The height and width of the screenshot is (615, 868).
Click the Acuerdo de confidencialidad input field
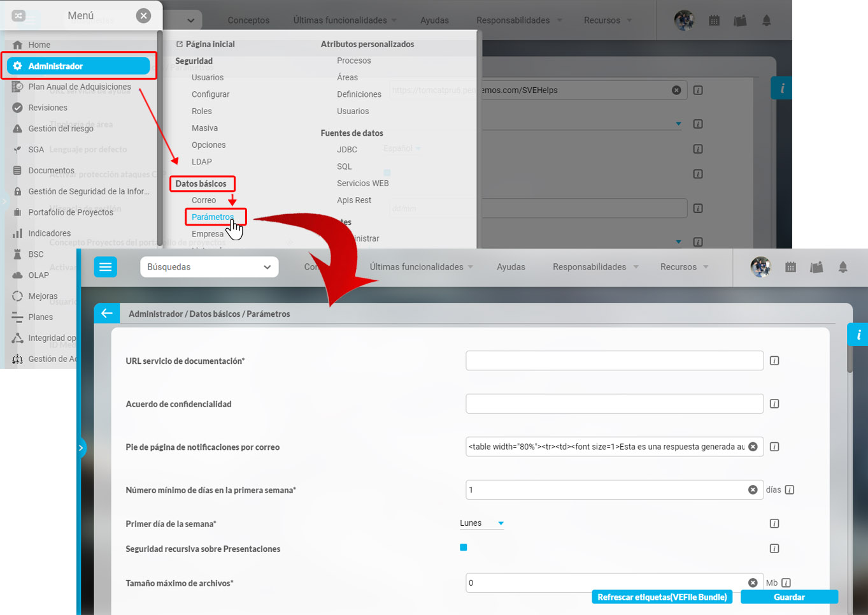pos(614,403)
